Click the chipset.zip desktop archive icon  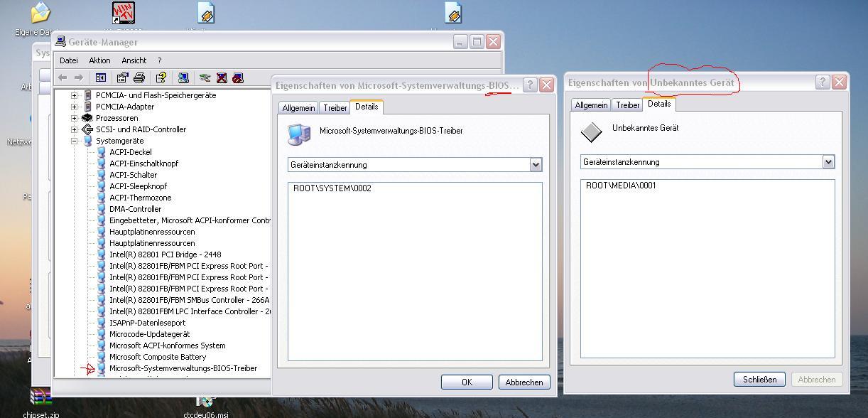tap(40, 397)
